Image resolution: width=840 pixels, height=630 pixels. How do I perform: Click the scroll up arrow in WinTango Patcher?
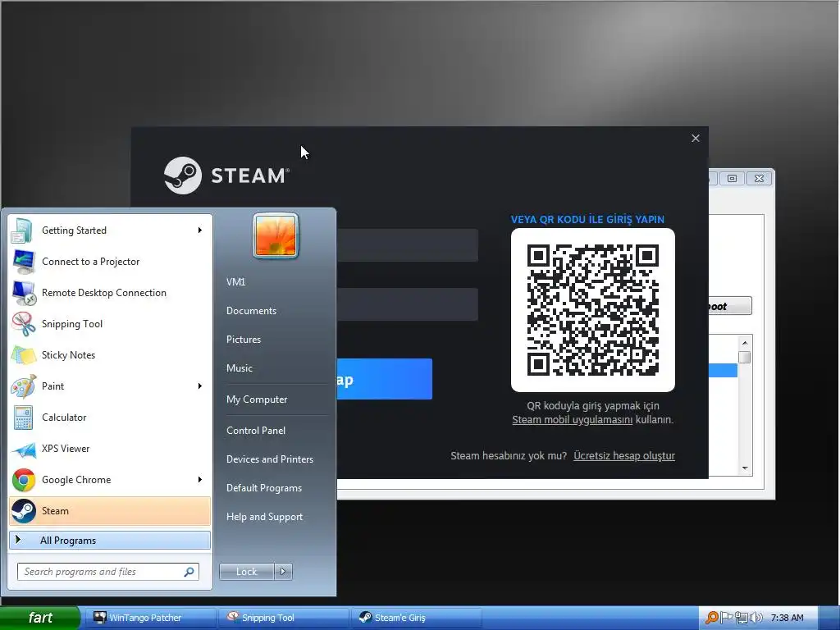(745, 342)
